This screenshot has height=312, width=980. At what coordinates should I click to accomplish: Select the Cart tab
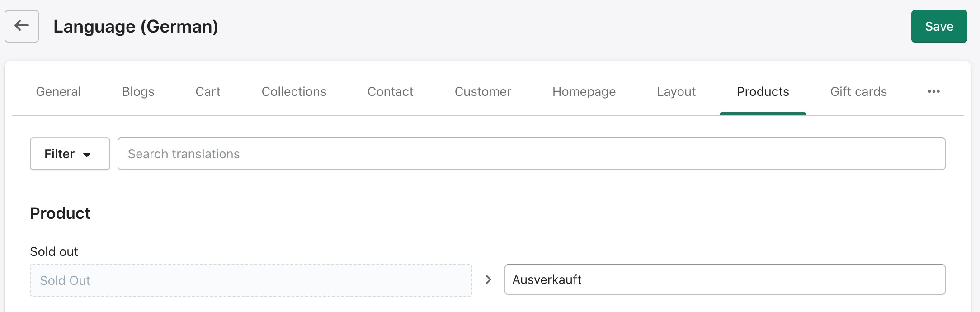point(207,92)
